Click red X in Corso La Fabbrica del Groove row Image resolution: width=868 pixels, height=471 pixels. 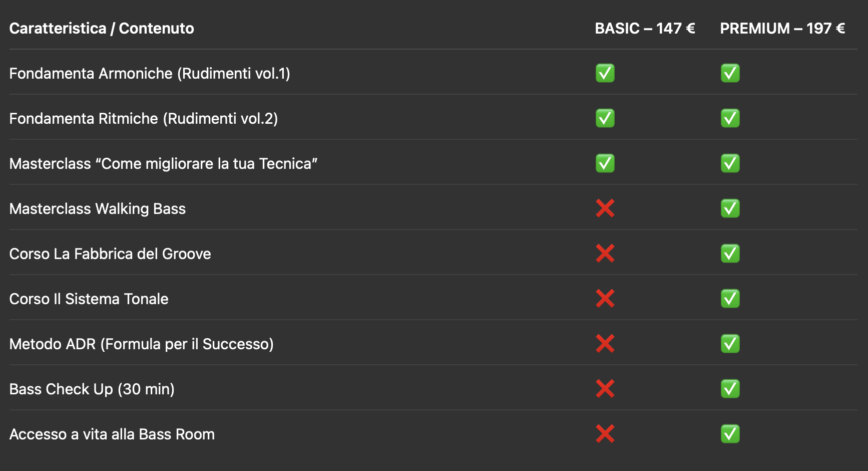pyautogui.click(x=605, y=254)
